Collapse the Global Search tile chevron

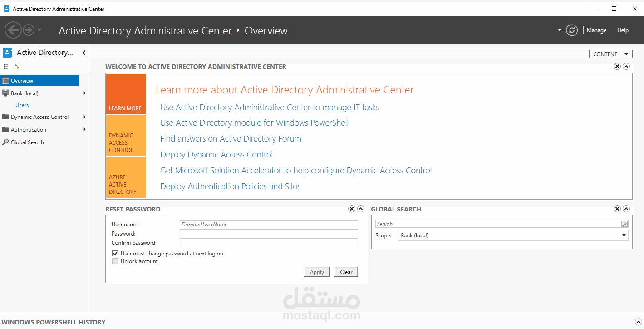pyautogui.click(x=626, y=209)
